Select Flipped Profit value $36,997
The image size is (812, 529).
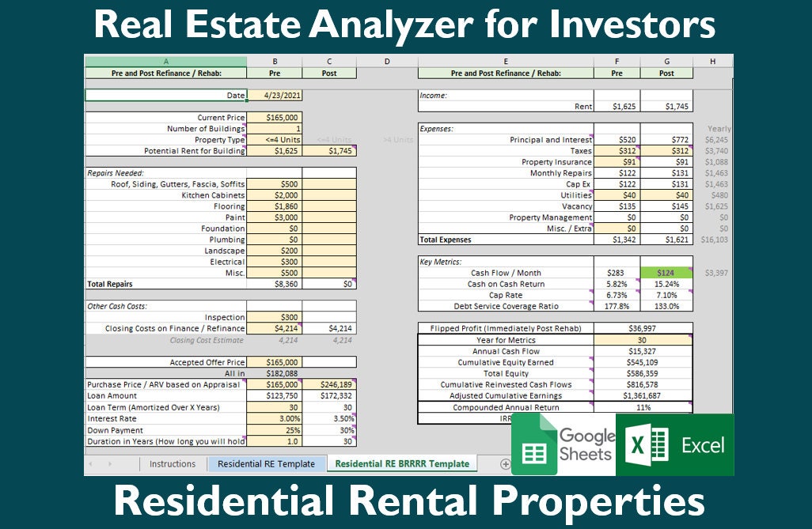click(643, 328)
